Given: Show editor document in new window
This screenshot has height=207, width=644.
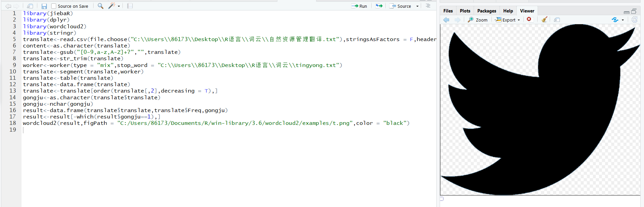Looking at the screenshot, I should coord(30,6).
